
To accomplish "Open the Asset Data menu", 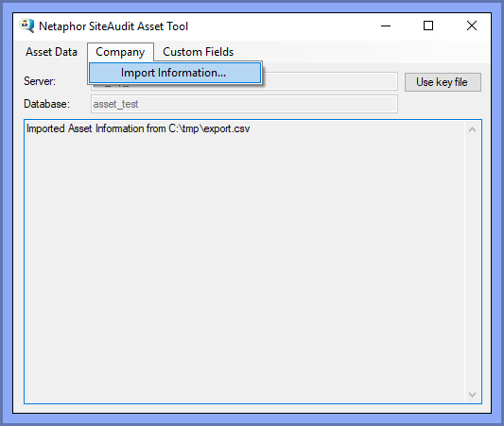I will tap(51, 52).
